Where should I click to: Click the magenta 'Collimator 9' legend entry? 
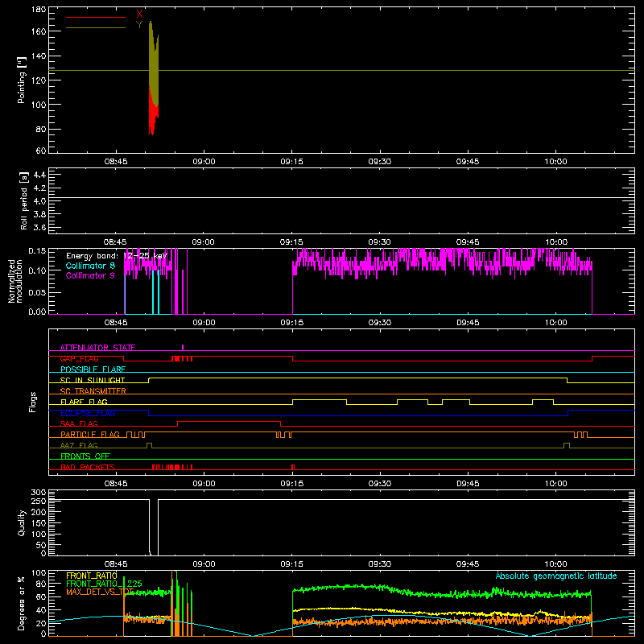pyautogui.click(x=90, y=275)
